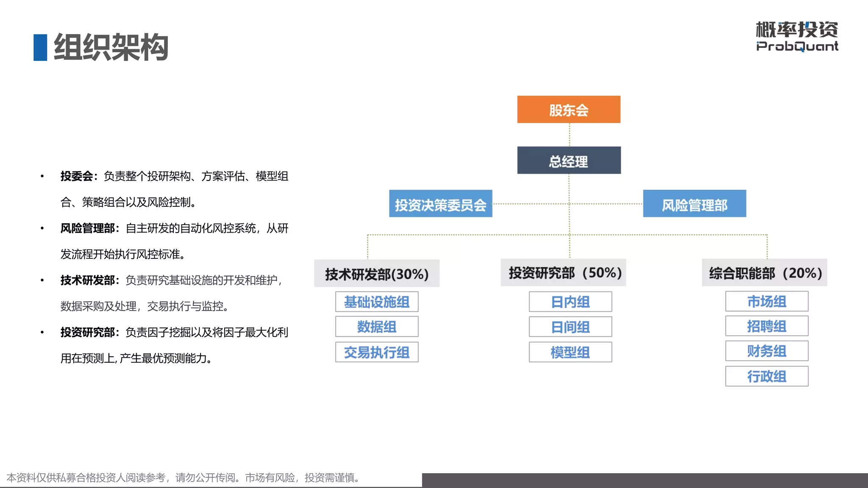The height and width of the screenshot is (488, 868).
Task: Select the 投资研究部（50%）header box
Action: click(x=563, y=273)
